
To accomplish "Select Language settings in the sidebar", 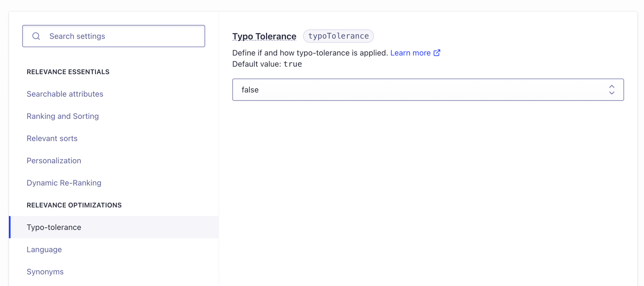I will 44,249.
